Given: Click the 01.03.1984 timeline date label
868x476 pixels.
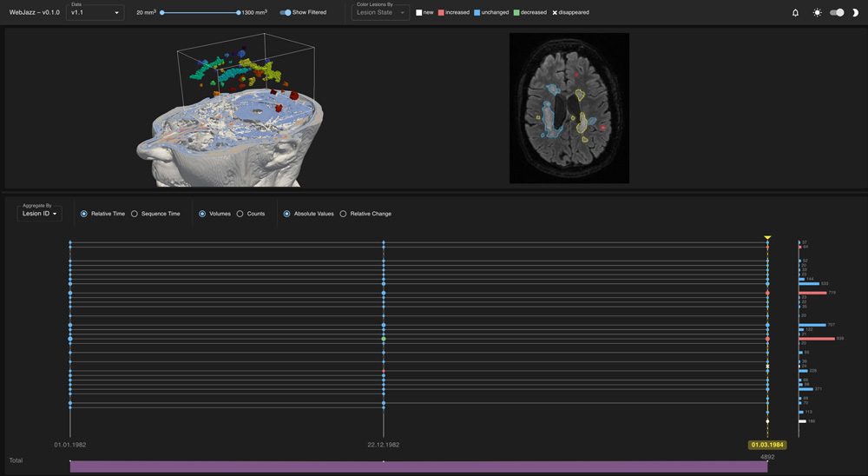Looking at the screenshot, I should point(767,445).
